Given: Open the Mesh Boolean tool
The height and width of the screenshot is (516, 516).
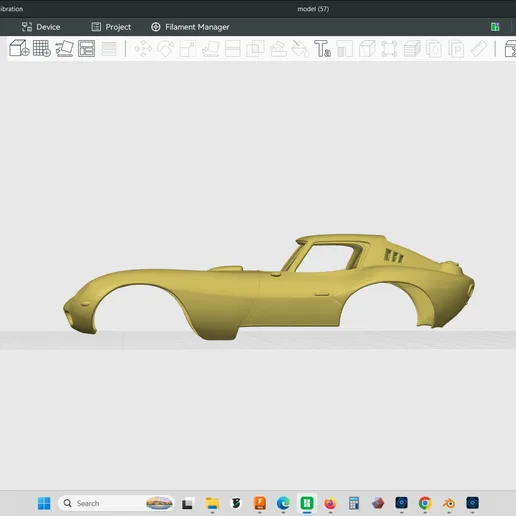Looking at the screenshot, I should pyautogui.click(x=255, y=49).
